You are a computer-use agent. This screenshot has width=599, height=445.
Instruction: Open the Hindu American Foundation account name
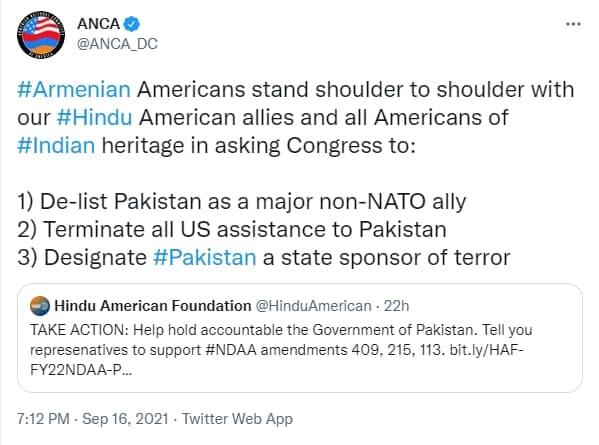coord(153,306)
